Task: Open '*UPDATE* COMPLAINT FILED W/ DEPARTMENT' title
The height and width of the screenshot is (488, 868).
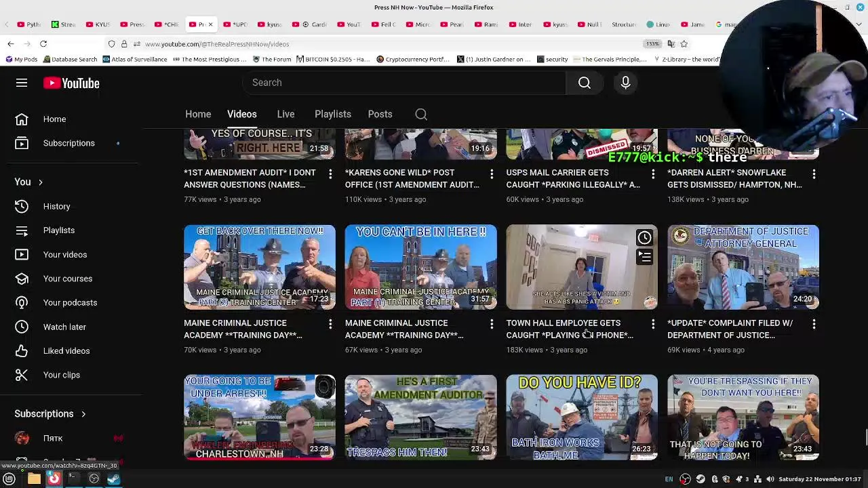Action: [x=730, y=329]
